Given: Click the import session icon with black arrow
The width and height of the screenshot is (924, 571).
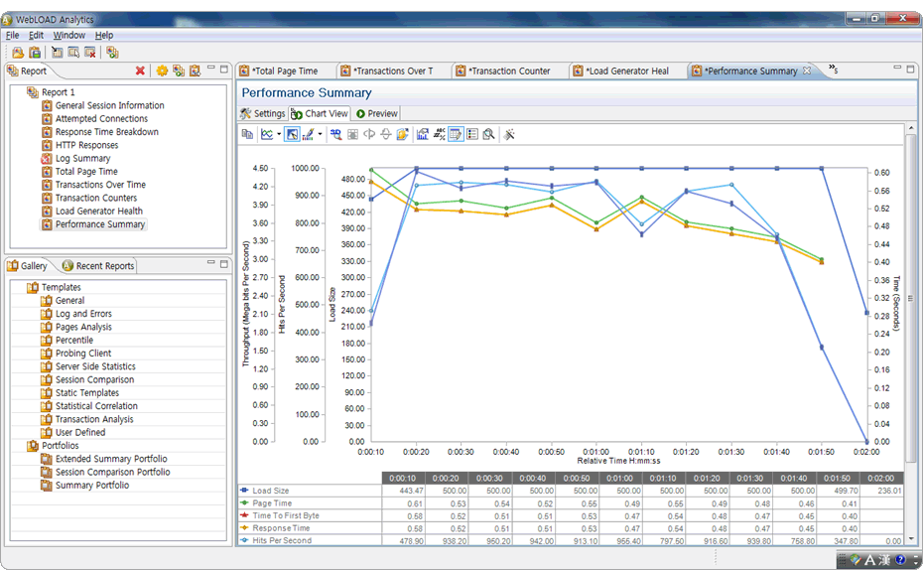Looking at the screenshot, I should click(58, 53).
